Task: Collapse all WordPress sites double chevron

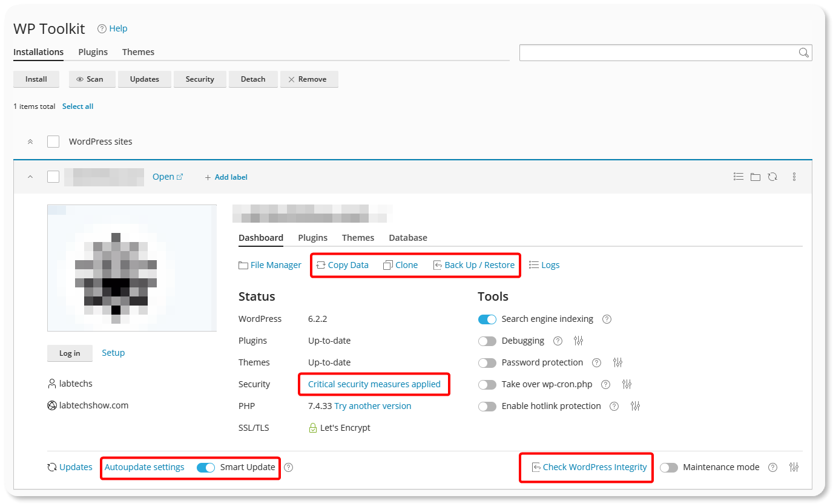Action: point(30,142)
